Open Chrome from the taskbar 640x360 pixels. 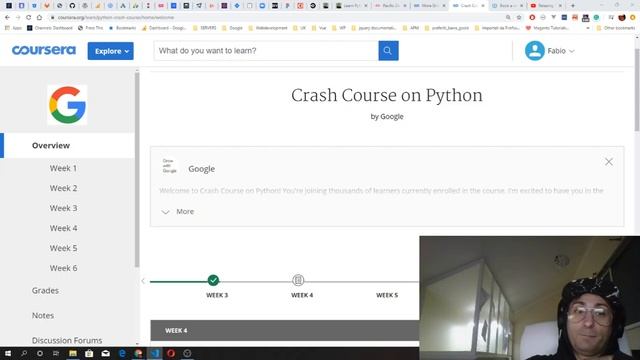[x=138, y=353]
